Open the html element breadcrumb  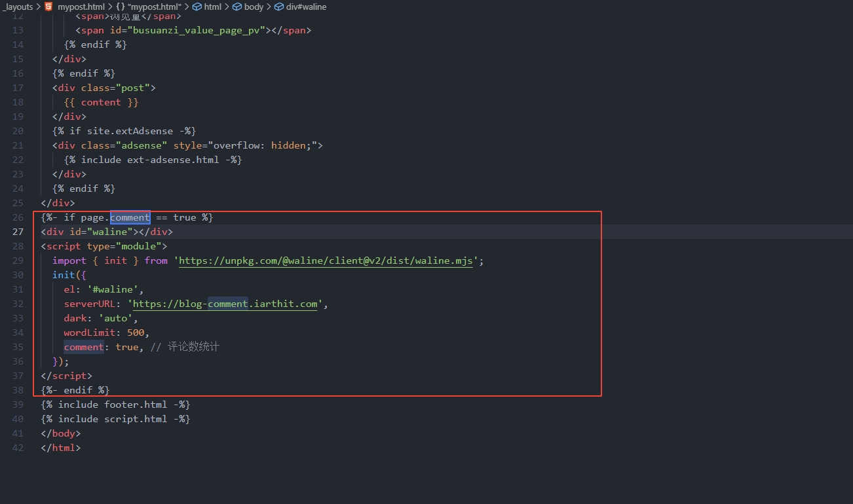click(212, 7)
